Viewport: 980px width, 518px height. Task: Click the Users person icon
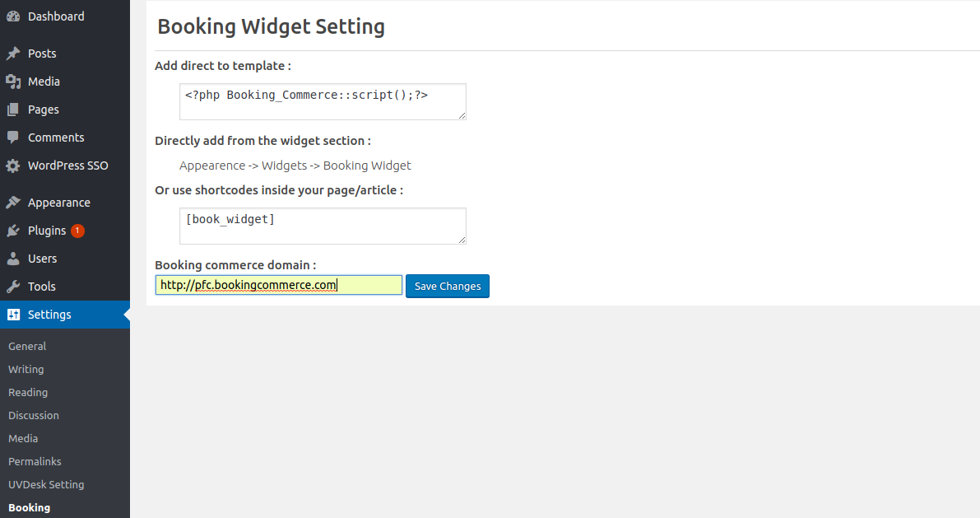(x=13, y=259)
